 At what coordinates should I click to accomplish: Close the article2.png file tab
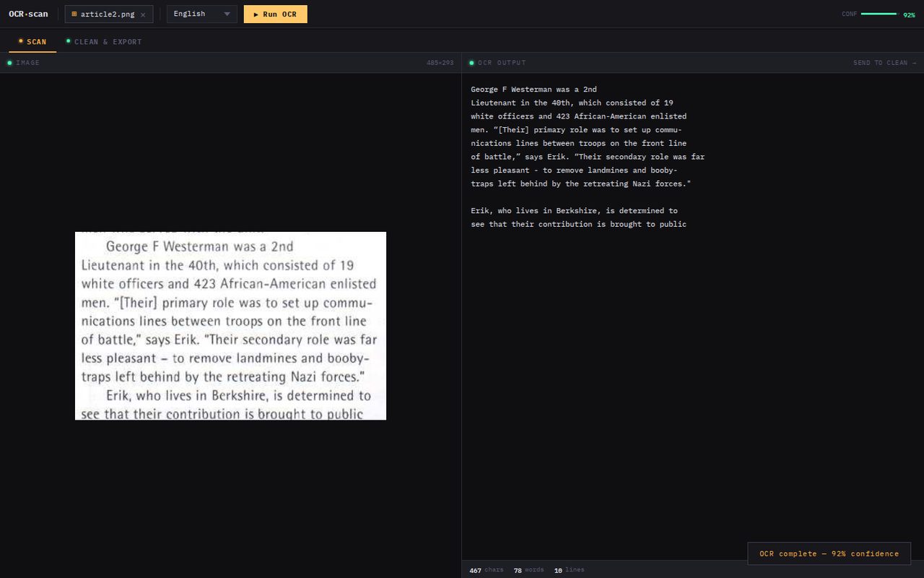[143, 14]
